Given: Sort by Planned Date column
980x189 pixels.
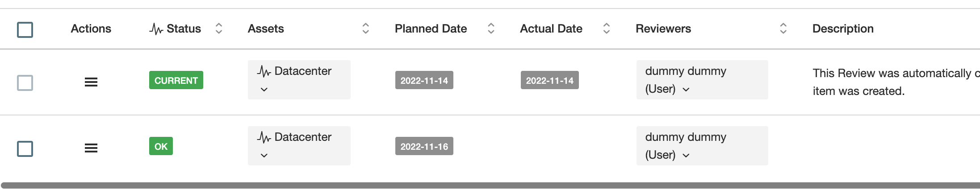Looking at the screenshot, I should pos(491,29).
